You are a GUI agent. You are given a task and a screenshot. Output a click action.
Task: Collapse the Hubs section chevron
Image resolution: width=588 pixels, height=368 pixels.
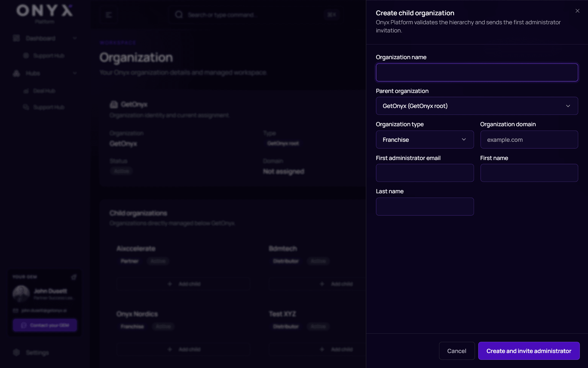[75, 73]
